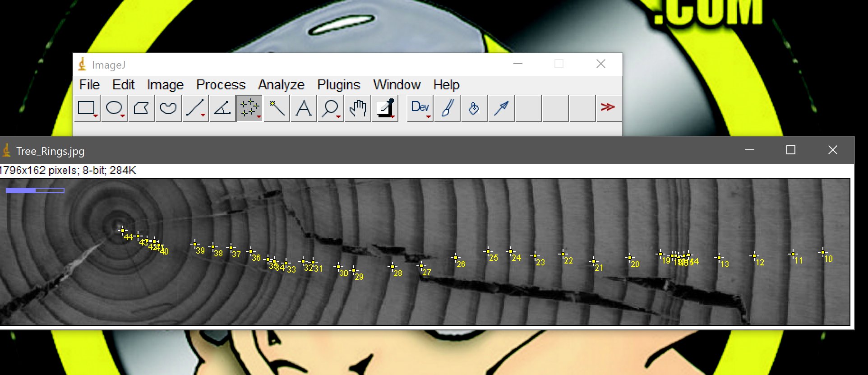Select the Angle tool
This screenshot has height=375, width=868.
222,108
